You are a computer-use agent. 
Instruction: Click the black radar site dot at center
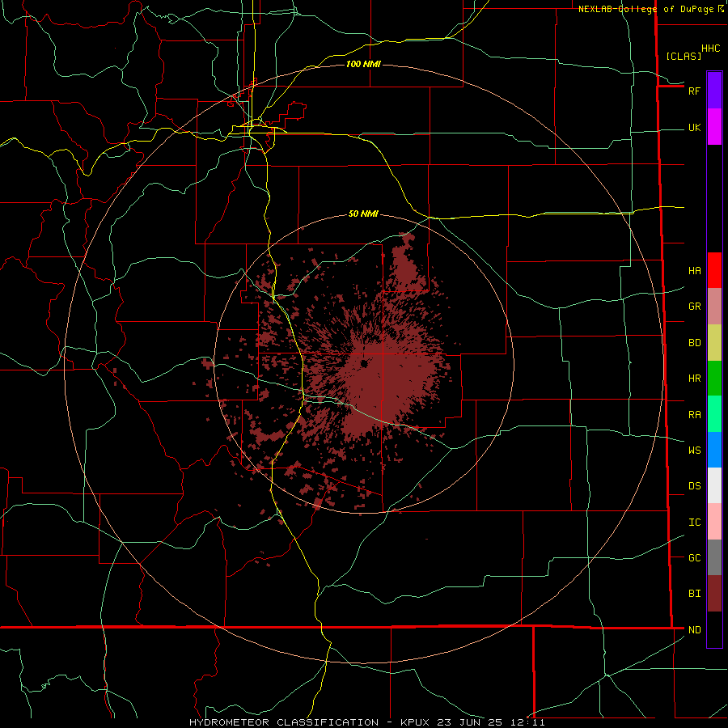pyautogui.click(x=364, y=363)
